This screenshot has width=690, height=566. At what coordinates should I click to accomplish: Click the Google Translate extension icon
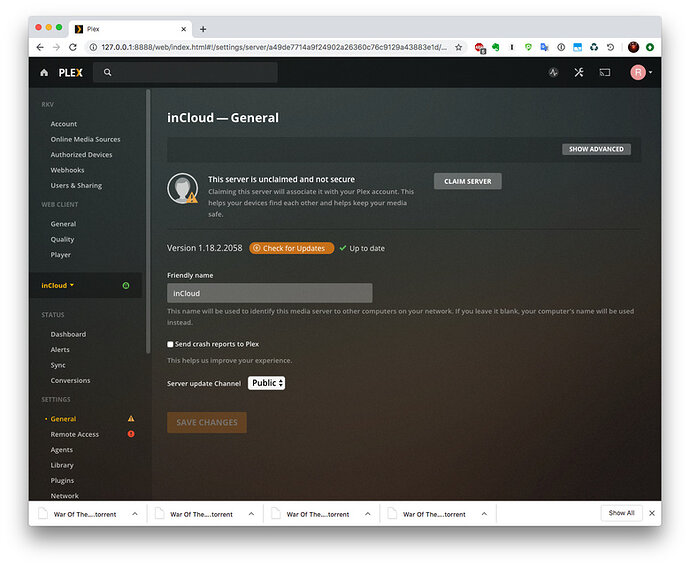point(544,47)
